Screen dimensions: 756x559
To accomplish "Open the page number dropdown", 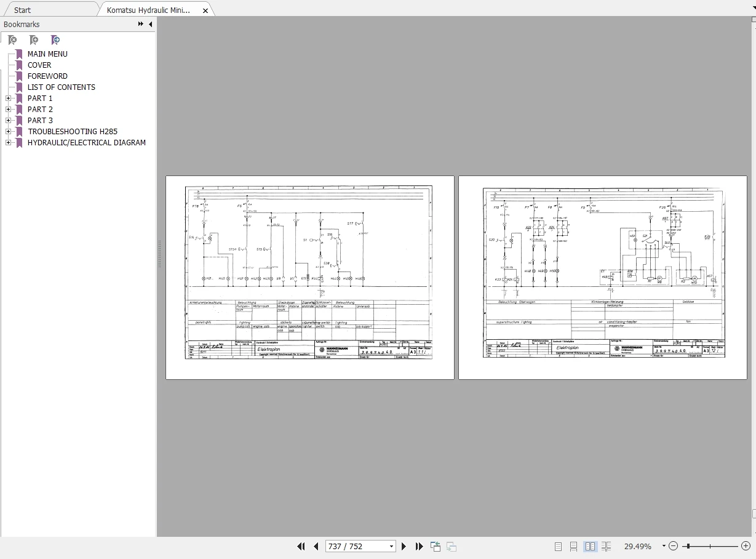I will point(391,547).
